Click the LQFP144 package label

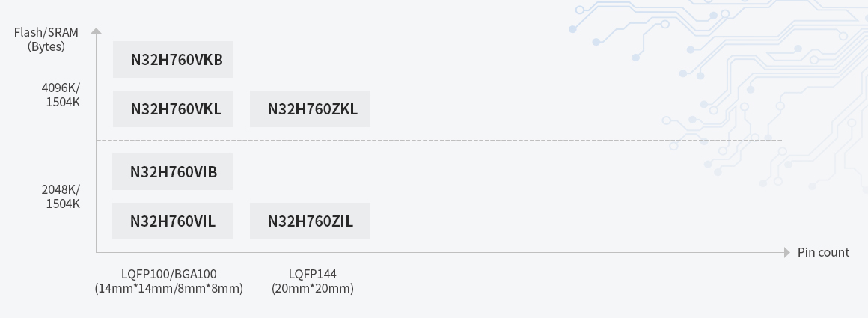pos(313,274)
